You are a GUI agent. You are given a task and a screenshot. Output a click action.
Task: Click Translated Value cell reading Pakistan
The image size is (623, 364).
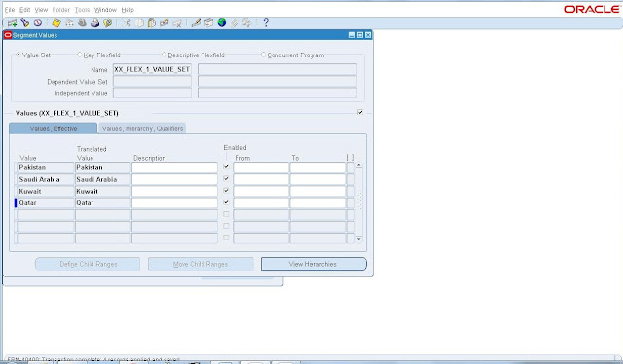click(103, 167)
